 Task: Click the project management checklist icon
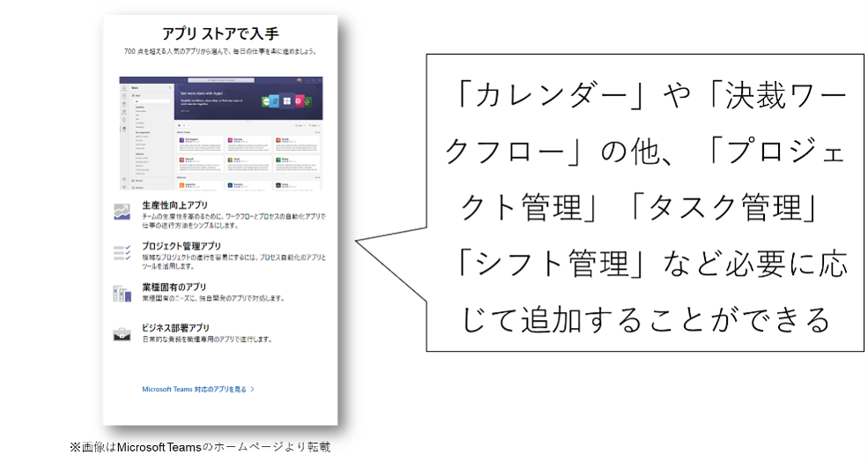122,252
